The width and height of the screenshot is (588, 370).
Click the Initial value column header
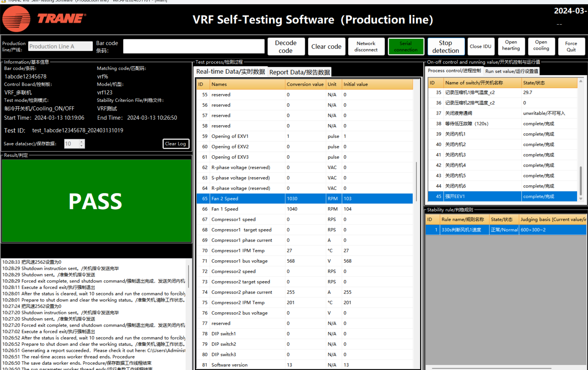click(x=377, y=84)
